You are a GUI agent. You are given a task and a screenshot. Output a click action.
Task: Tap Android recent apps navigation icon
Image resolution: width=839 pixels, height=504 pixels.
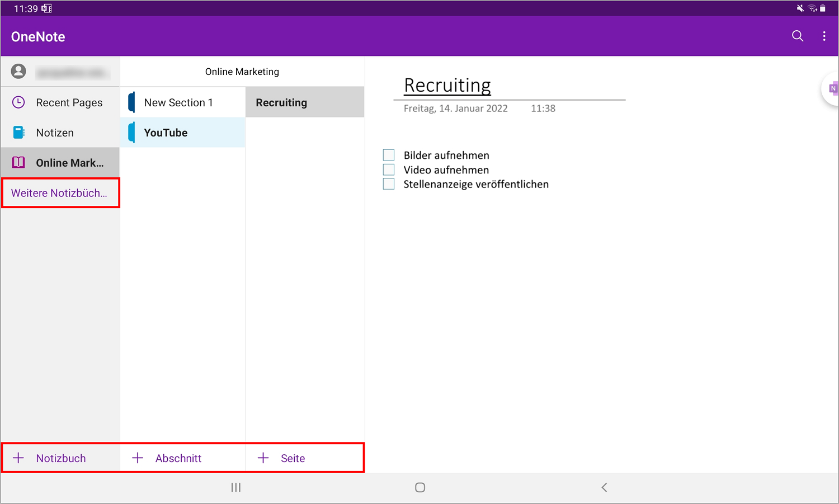click(x=236, y=488)
